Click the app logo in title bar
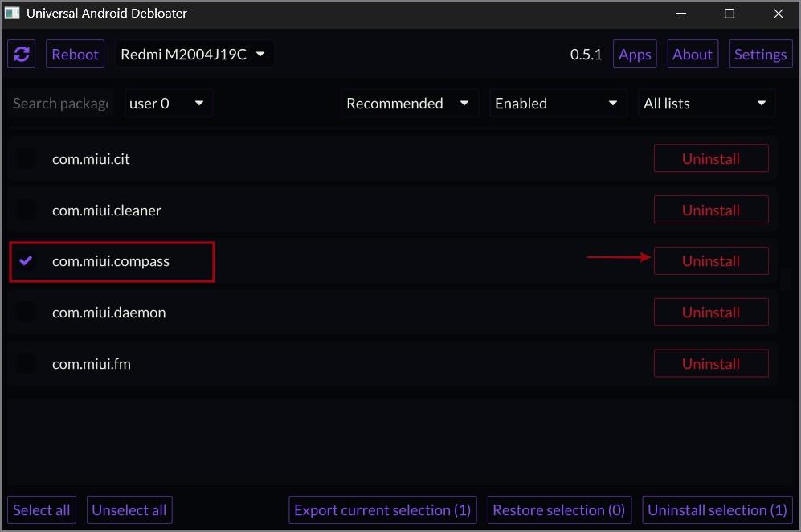 [x=12, y=14]
